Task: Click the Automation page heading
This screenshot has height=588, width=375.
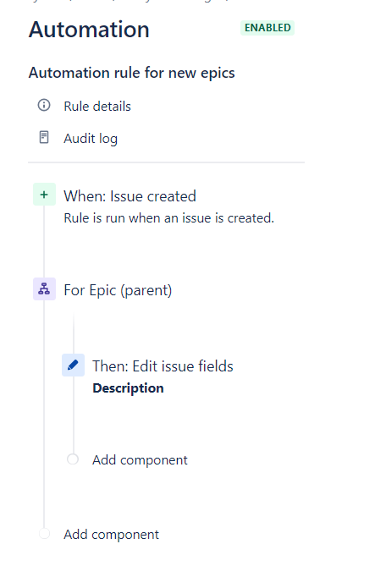Action: pyautogui.click(x=89, y=30)
